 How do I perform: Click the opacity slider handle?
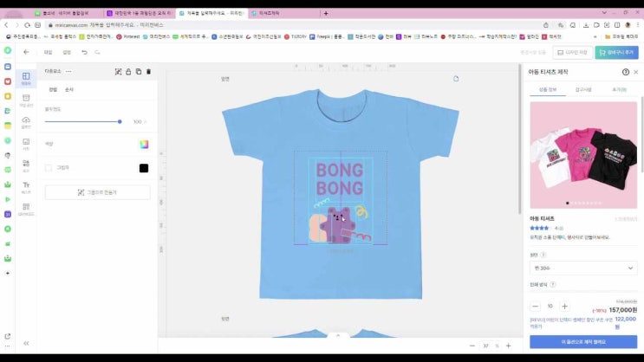(120, 121)
